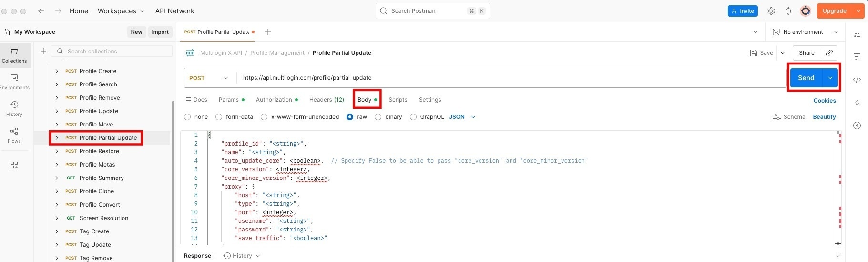Open the tabs list chevron
This screenshot has height=262, width=868.
pos(755,32)
